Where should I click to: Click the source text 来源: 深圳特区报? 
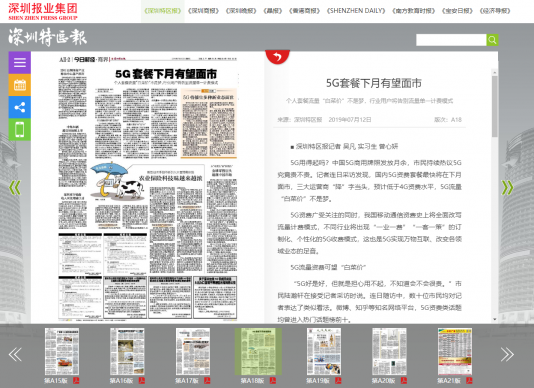coord(299,120)
